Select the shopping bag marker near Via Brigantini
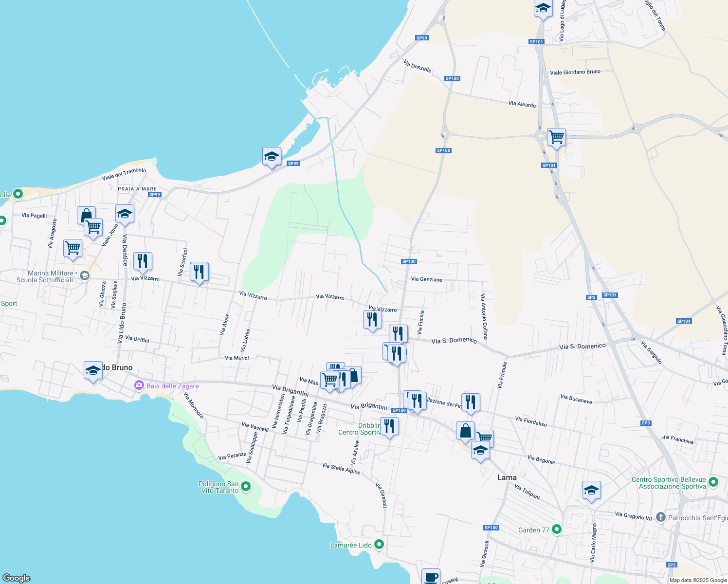728x584 pixels. coord(354,376)
